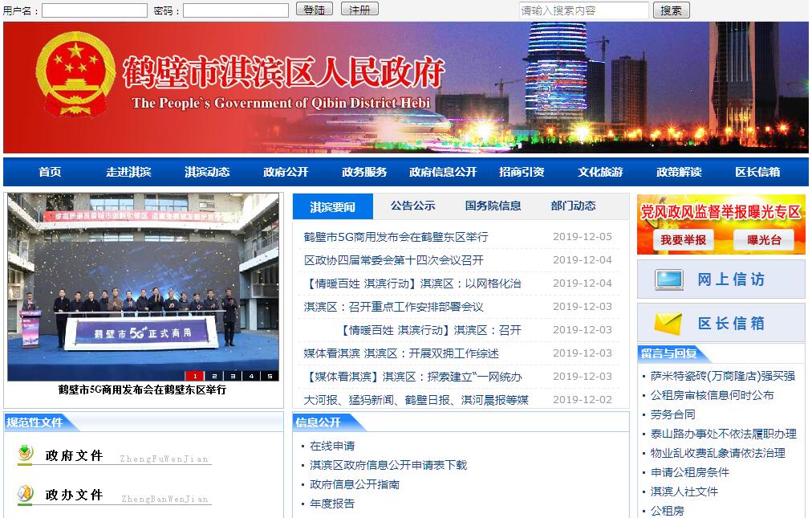Image resolution: width=812 pixels, height=518 pixels.
Task: Click the 我要举报 button
Action: coord(683,240)
